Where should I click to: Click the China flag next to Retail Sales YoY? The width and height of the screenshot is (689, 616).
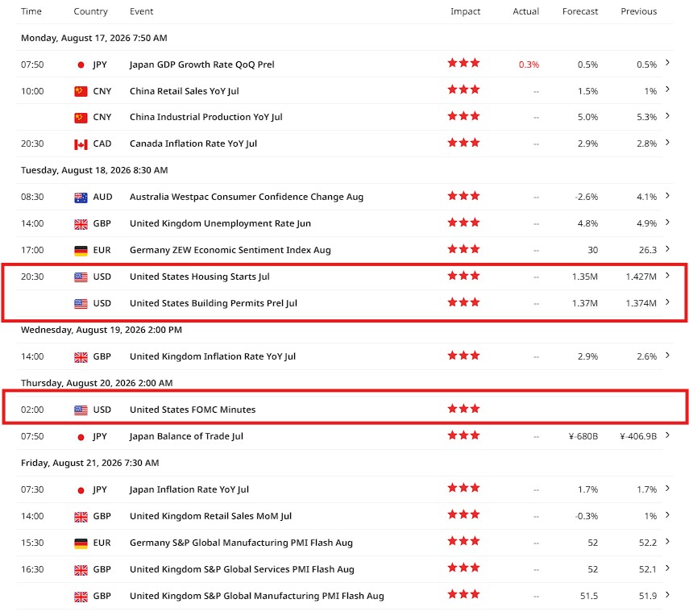click(x=81, y=91)
